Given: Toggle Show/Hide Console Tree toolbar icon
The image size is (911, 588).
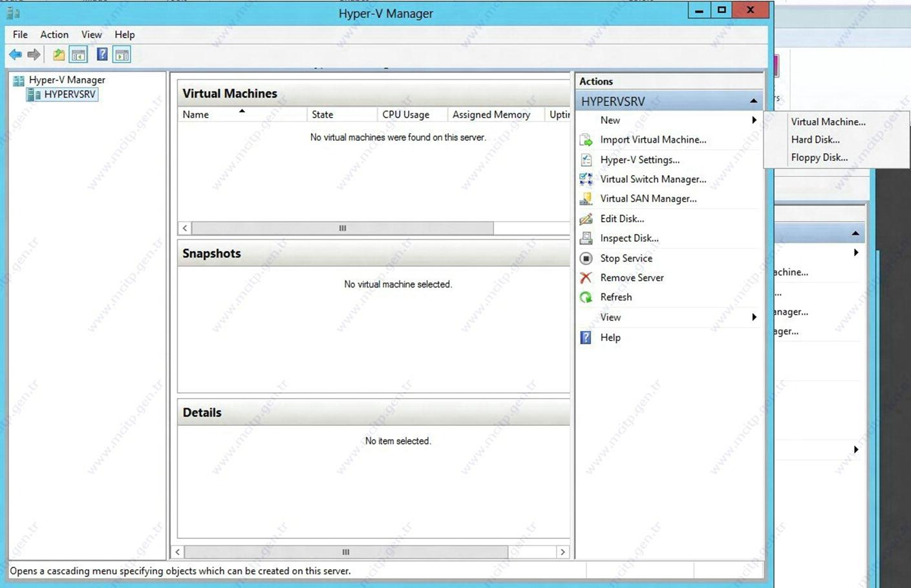Looking at the screenshot, I should click(x=78, y=55).
